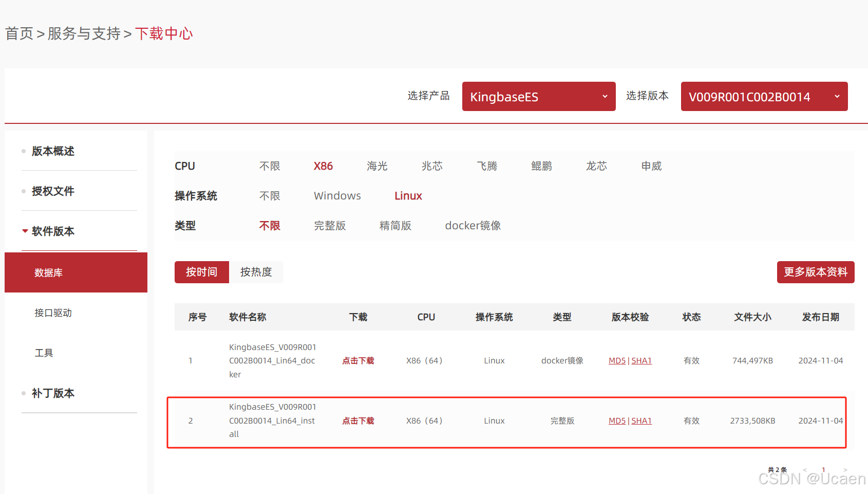
Task: Open the SHA1 checksum for the docker row
Action: coord(641,361)
